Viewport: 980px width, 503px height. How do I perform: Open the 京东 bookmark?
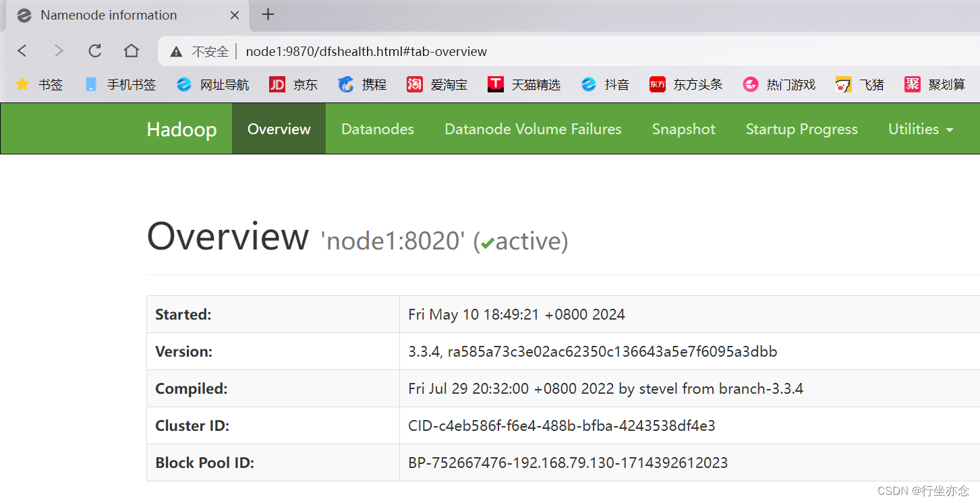point(293,84)
